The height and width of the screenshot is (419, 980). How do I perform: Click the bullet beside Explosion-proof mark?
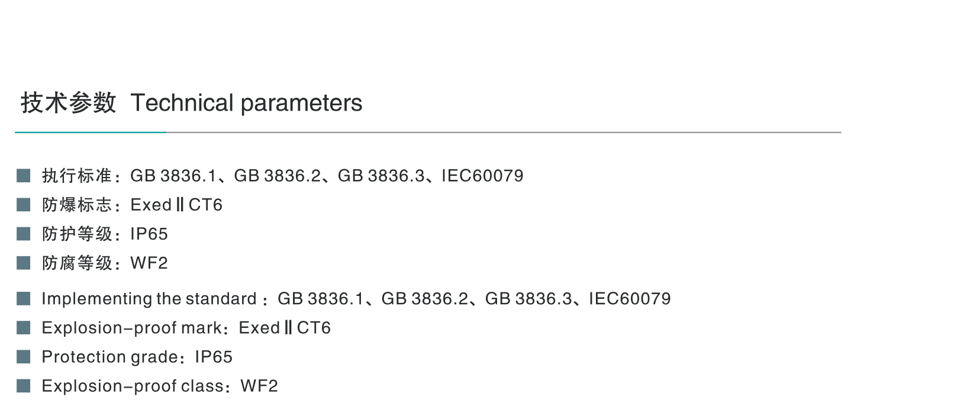pyautogui.click(x=24, y=328)
